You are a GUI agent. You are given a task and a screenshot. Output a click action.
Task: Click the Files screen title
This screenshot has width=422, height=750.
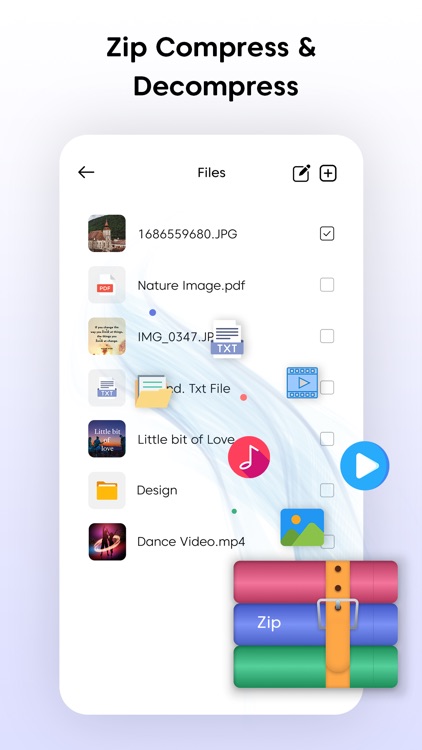[211, 173]
